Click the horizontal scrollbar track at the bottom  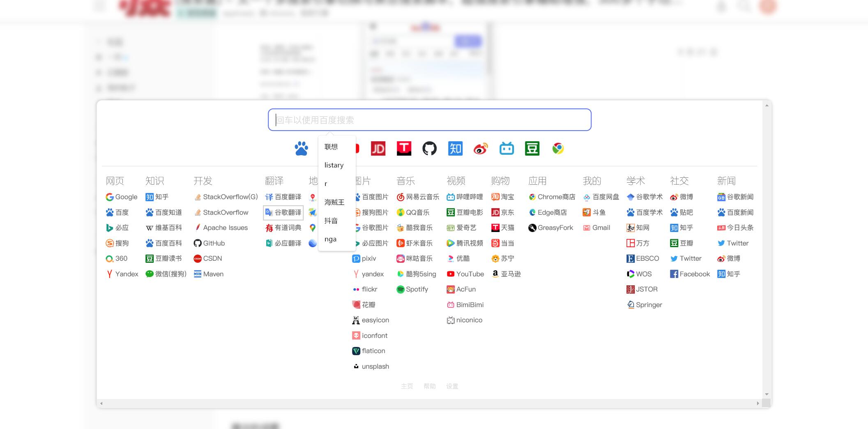coord(429,404)
